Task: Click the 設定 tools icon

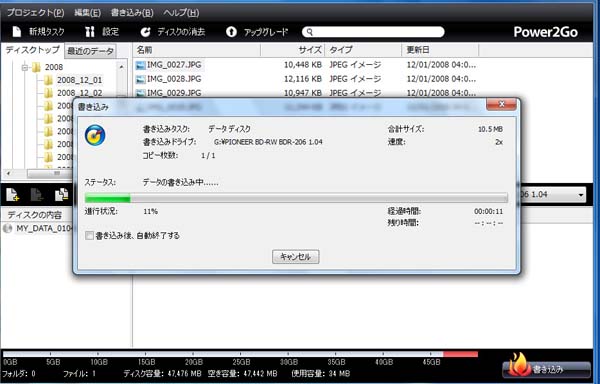Action: pyautogui.click(x=90, y=32)
